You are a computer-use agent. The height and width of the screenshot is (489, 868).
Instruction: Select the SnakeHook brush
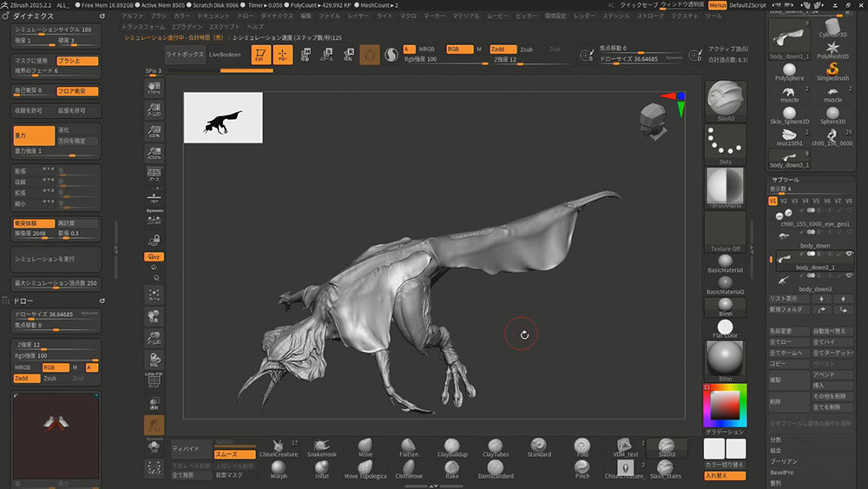coord(322,448)
